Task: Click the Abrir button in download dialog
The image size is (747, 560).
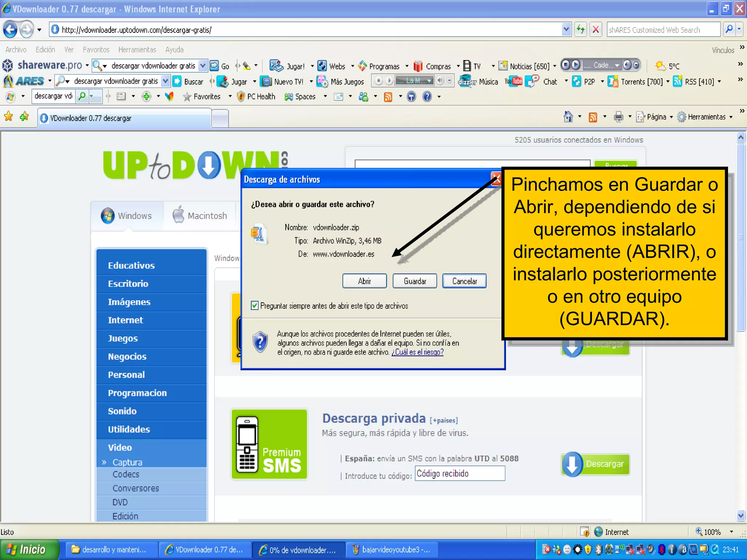Action: 364,281
